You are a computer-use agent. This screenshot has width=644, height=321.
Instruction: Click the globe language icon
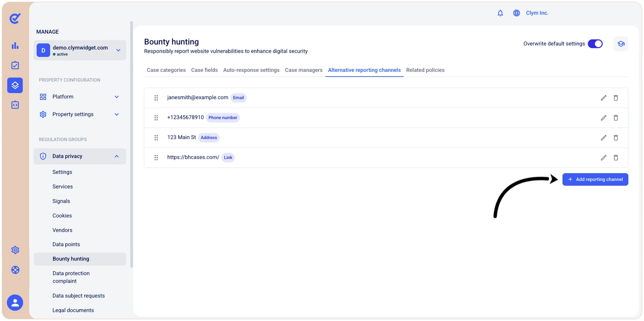pos(516,13)
